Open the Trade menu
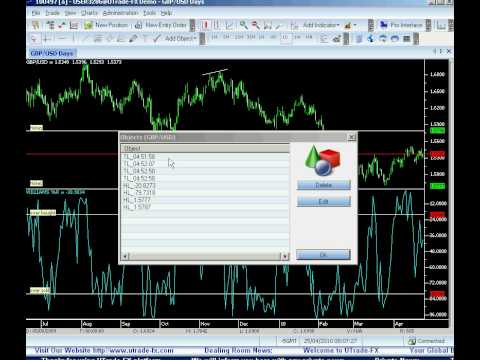 (52, 13)
